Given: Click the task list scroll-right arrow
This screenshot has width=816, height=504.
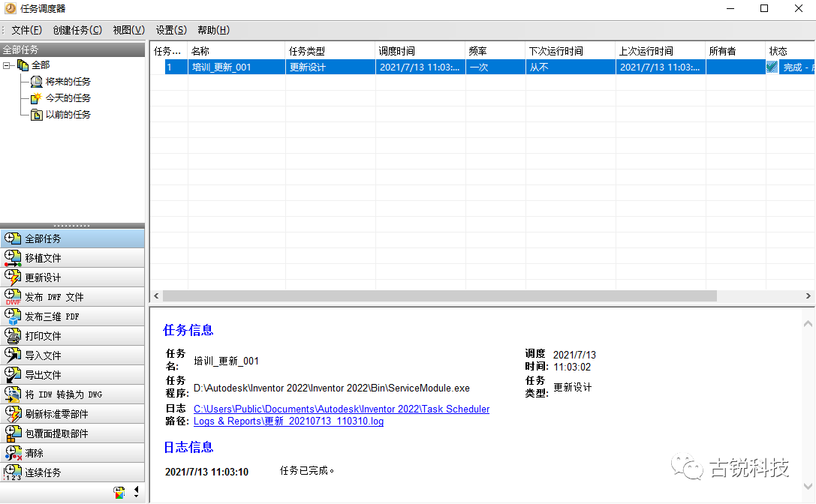Looking at the screenshot, I should point(808,296).
